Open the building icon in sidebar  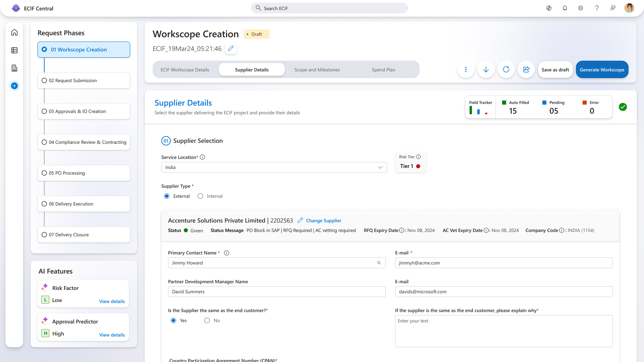(x=14, y=68)
